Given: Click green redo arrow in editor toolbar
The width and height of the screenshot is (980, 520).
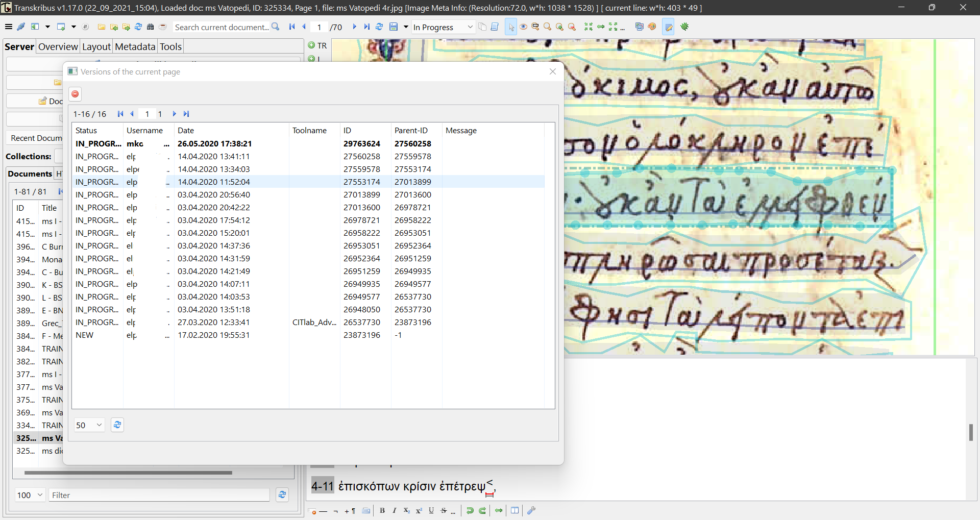Looking at the screenshot, I should (x=482, y=510).
